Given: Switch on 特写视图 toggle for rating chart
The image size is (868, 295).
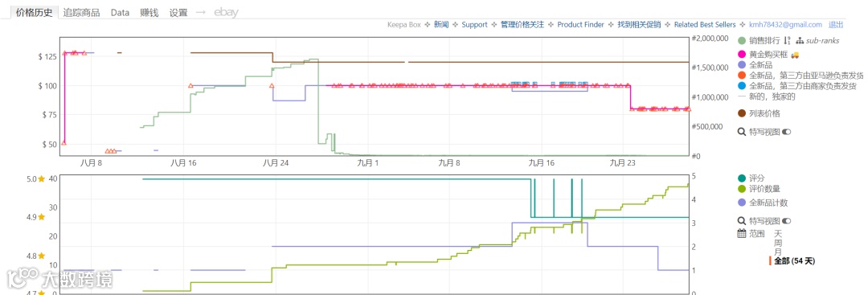Looking at the screenshot, I should [786, 221].
